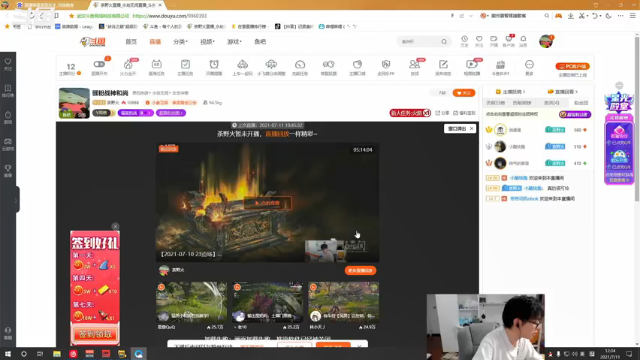Click the red 新人任务 banner button

410,113
